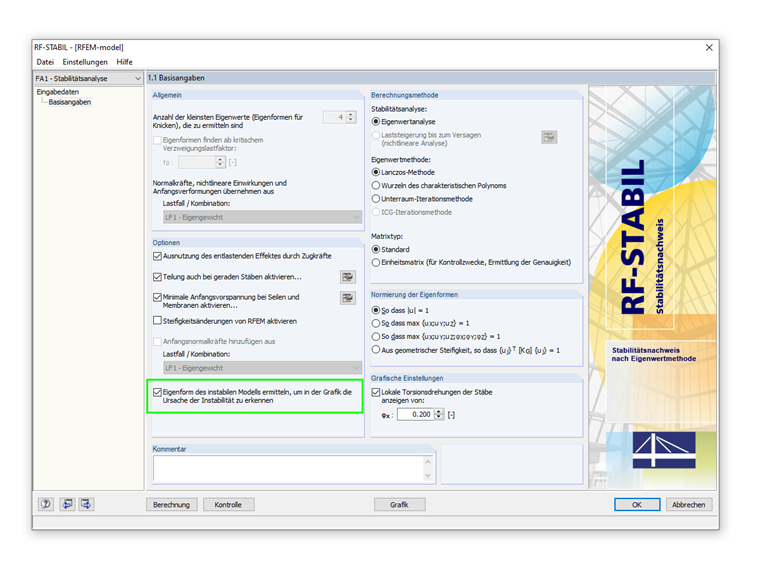The image size is (760, 570).
Task: Click the eigenvalue count field showing 4
Action: (x=335, y=117)
